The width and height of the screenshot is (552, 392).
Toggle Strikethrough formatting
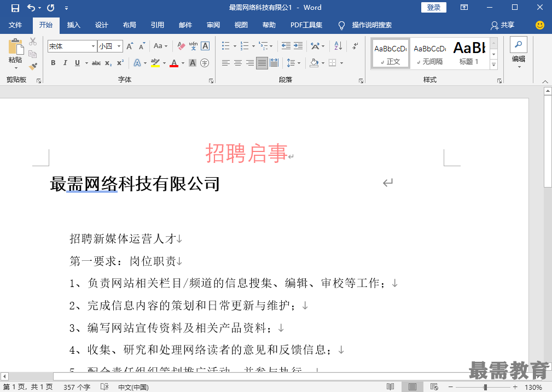coord(96,63)
